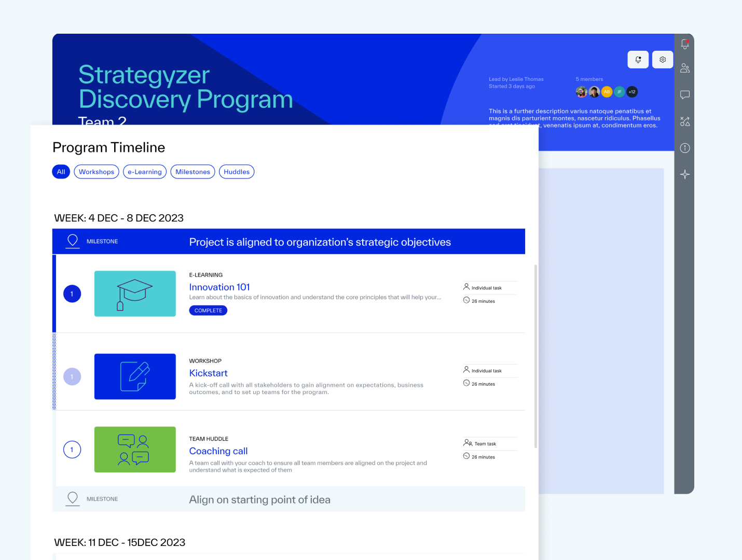
Task: Toggle the Workshops filter pill
Action: click(x=96, y=171)
